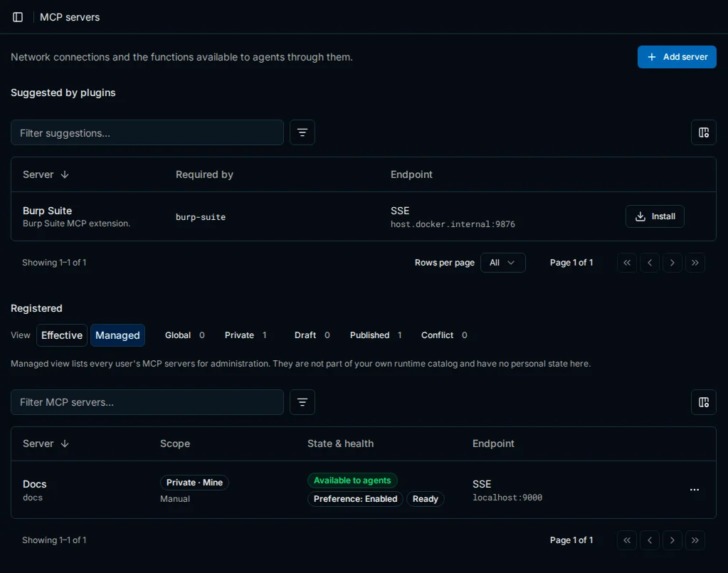Open filter options for suggestions
The width and height of the screenshot is (728, 573).
pyautogui.click(x=302, y=132)
